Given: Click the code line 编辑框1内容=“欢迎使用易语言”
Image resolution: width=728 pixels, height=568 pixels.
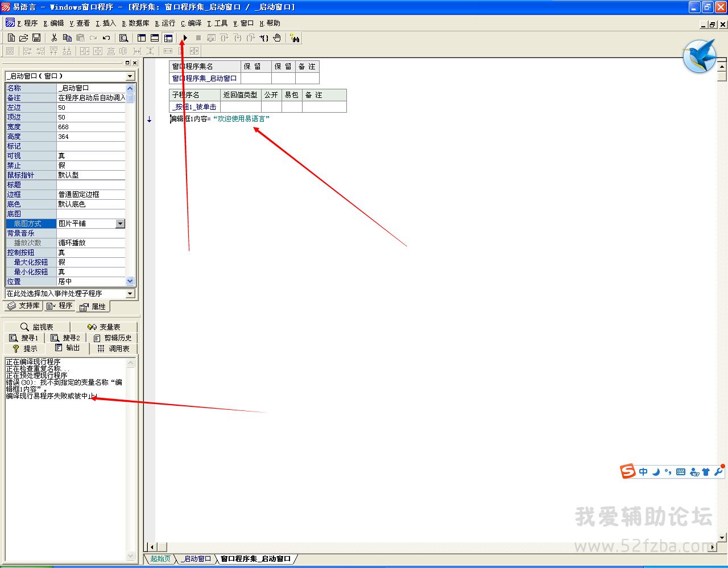Looking at the screenshot, I should click(220, 119).
